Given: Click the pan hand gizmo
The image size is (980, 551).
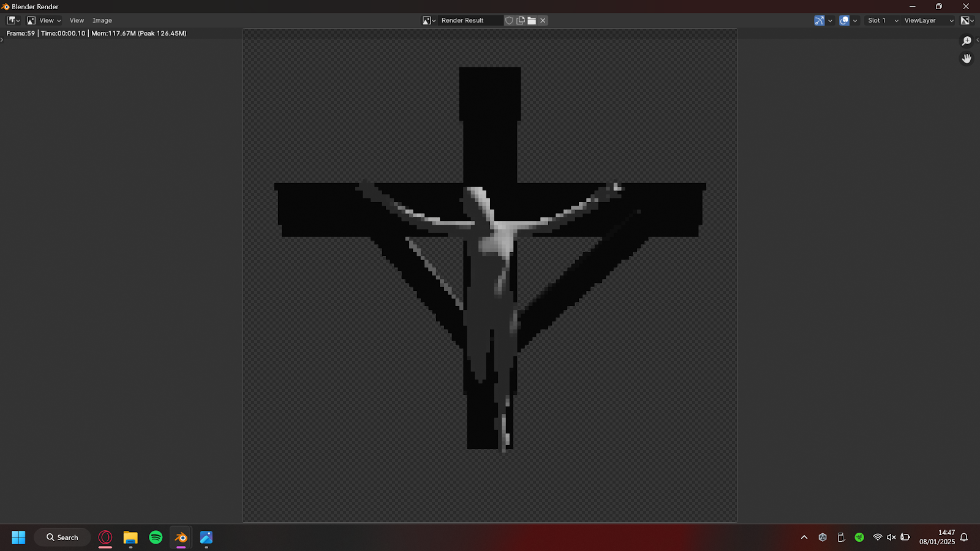Looking at the screenshot, I should point(967,59).
